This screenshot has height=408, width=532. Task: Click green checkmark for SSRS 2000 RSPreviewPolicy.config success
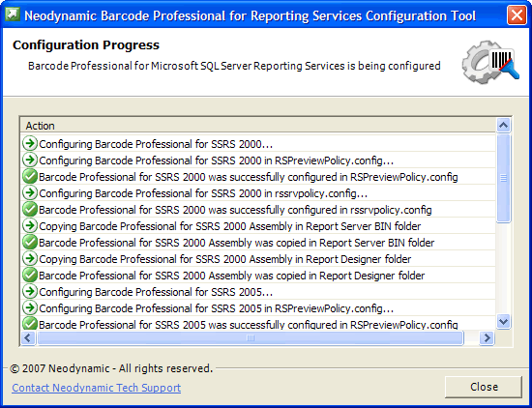click(30, 176)
